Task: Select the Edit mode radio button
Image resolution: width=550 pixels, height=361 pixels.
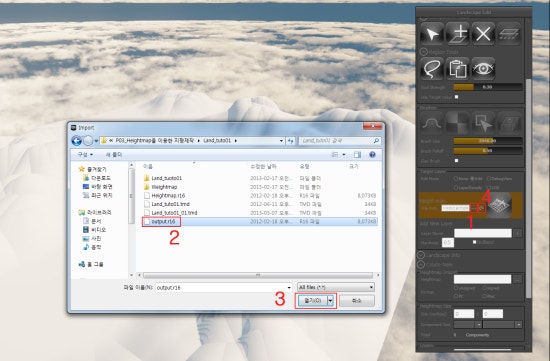Action: coord(472,179)
